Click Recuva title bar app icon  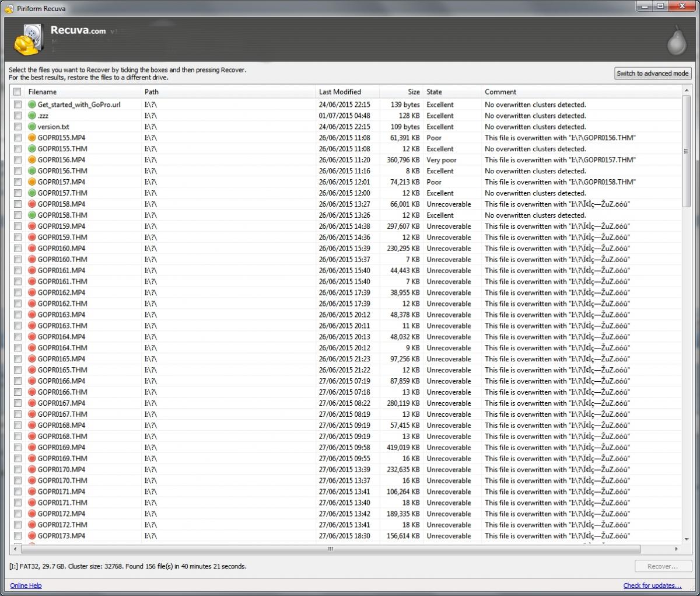click(x=9, y=8)
